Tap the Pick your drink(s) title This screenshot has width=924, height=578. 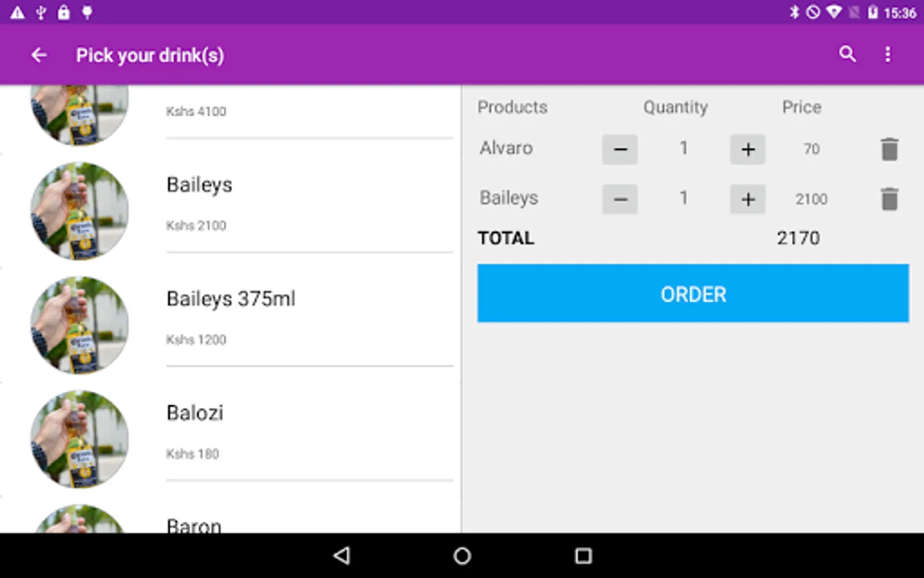pos(150,55)
